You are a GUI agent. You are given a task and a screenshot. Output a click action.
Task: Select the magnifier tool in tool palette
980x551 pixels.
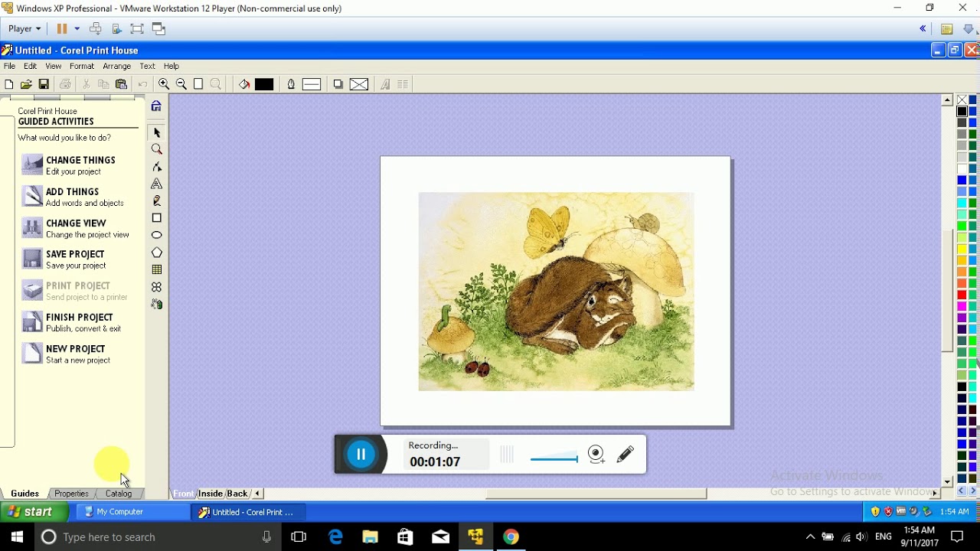157,149
